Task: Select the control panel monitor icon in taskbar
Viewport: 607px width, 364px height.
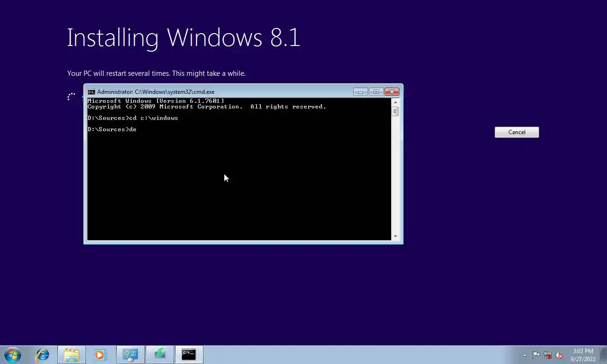Action: (x=130, y=355)
